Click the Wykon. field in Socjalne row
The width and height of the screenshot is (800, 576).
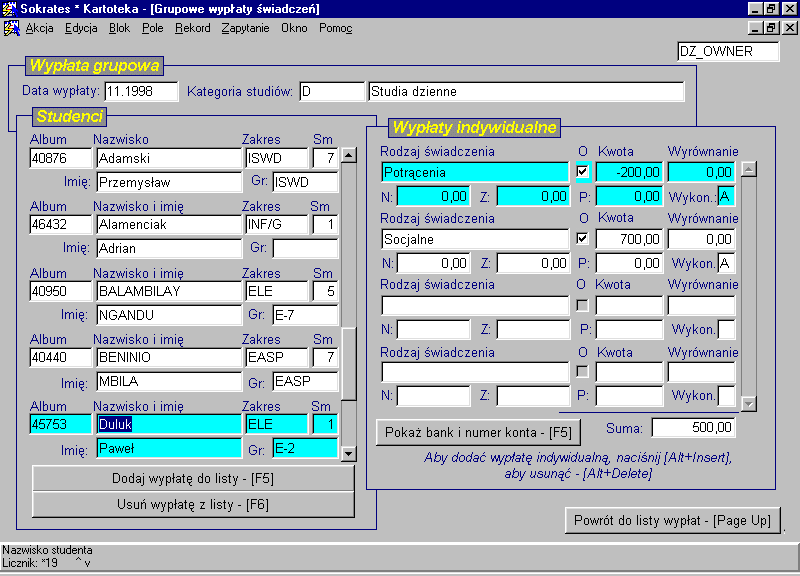[x=726, y=263]
